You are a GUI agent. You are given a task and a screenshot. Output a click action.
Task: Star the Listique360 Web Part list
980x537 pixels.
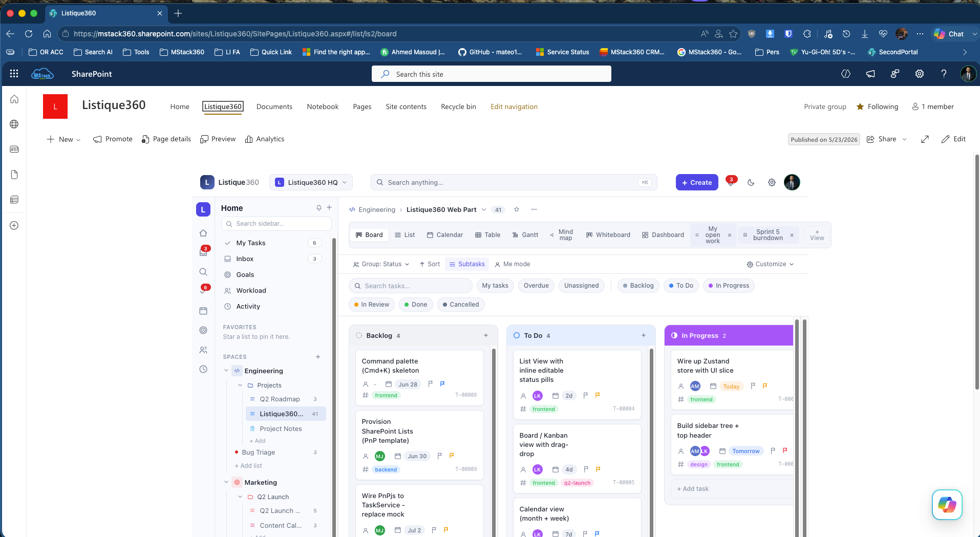pos(517,209)
